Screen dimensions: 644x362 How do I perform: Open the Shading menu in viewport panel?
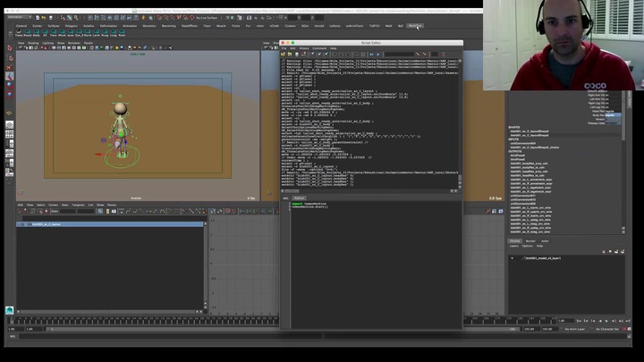pos(33,42)
